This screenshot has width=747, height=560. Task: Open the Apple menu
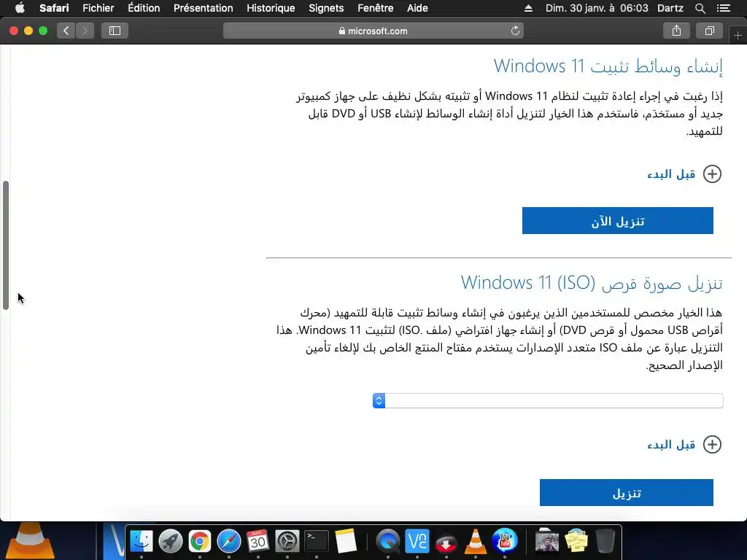pyautogui.click(x=20, y=8)
